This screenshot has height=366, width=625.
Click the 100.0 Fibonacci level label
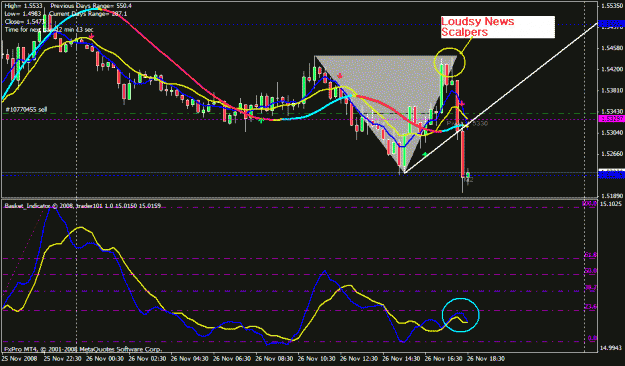590,203
